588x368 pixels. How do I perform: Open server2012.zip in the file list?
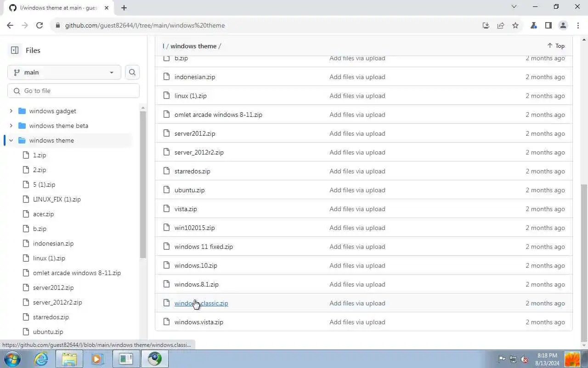tap(195, 133)
